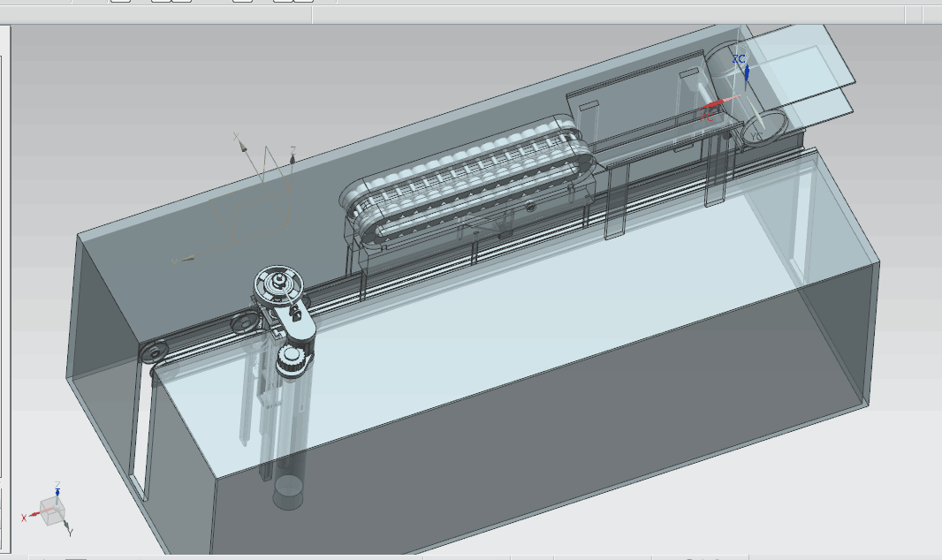Select the datum coordinate system Y axis arrow
The height and width of the screenshot is (560, 942).
[x=186, y=260]
